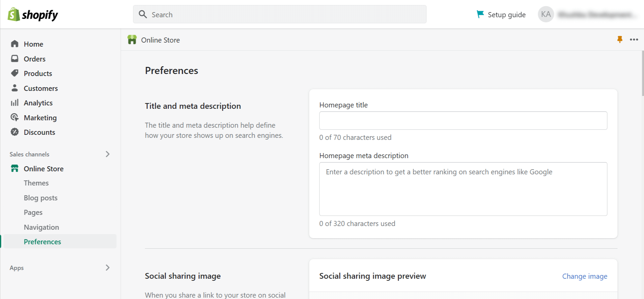
Task: Open Discounts in sidebar
Action: point(39,132)
